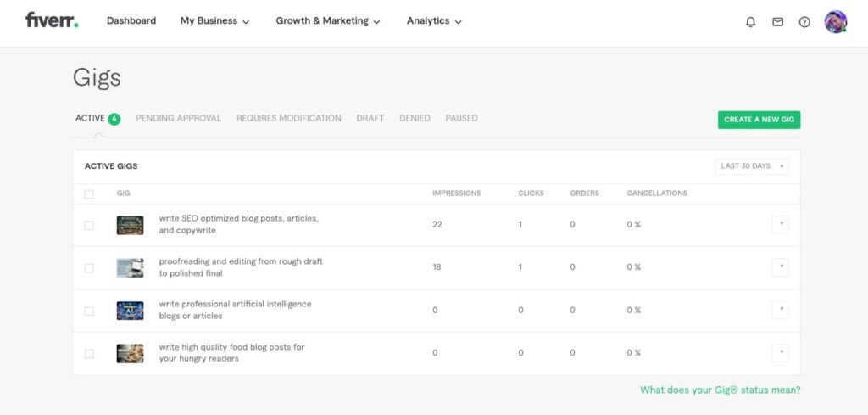This screenshot has height=415, width=868.
Task: Switch to the Paused tab
Action: (x=462, y=118)
